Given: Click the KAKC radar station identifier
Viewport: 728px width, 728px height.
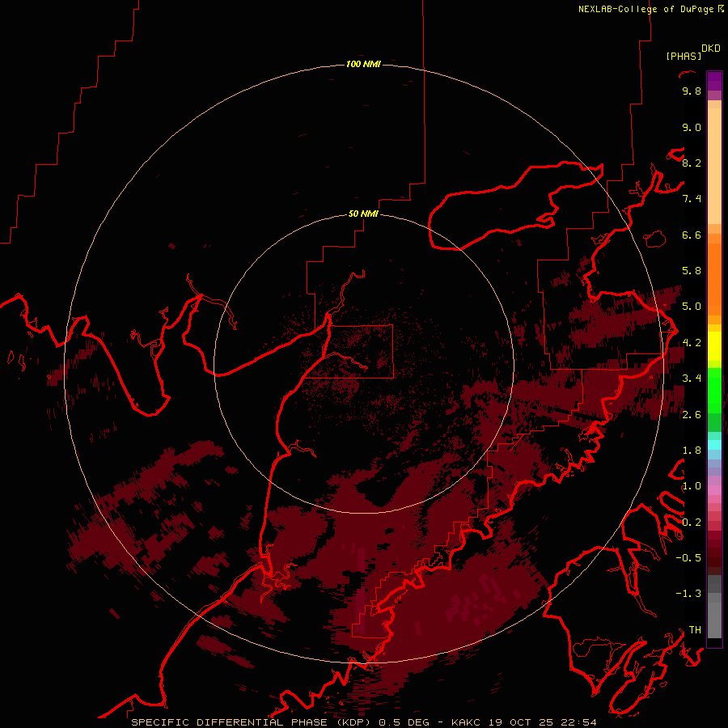Looking at the screenshot, I should (467, 722).
